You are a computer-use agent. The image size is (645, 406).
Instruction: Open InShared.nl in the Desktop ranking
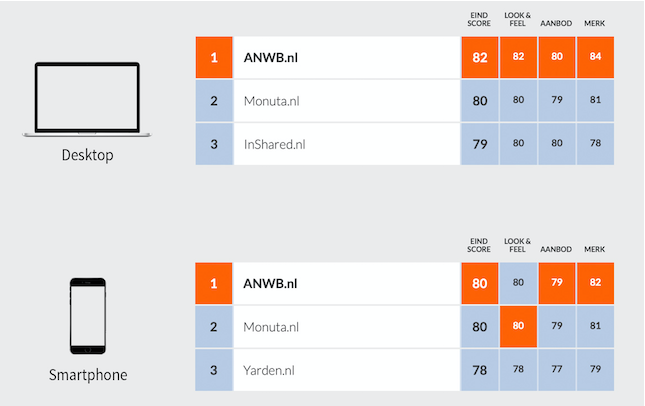click(x=274, y=144)
